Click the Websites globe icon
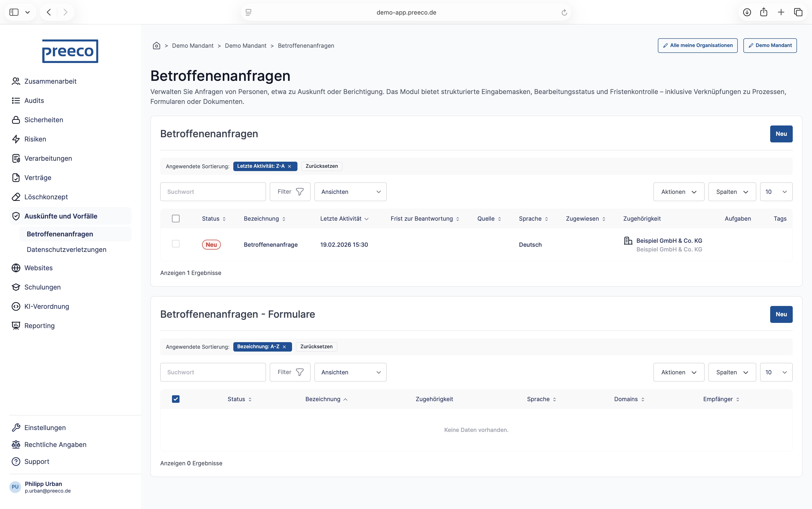Viewport: 812px width, 509px height. point(16,268)
